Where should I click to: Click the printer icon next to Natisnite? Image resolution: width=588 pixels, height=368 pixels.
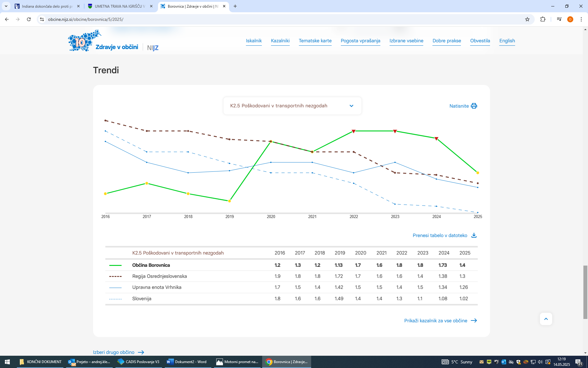click(x=474, y=106)
